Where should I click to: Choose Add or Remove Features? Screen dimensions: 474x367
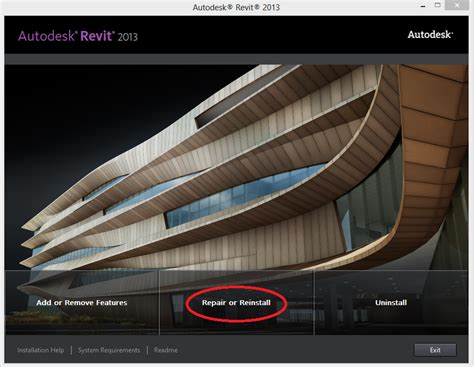click(x=82, y=303)
